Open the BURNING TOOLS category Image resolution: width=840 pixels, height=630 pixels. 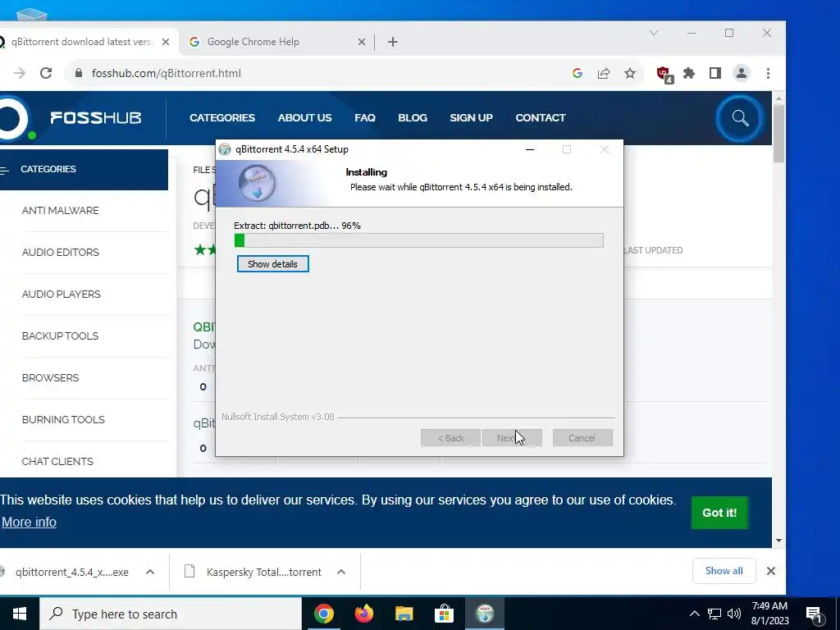(63, 419)
